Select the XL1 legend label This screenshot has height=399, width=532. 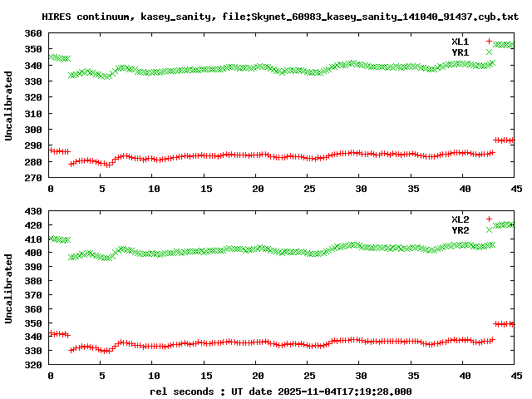[x=461, y=42]
